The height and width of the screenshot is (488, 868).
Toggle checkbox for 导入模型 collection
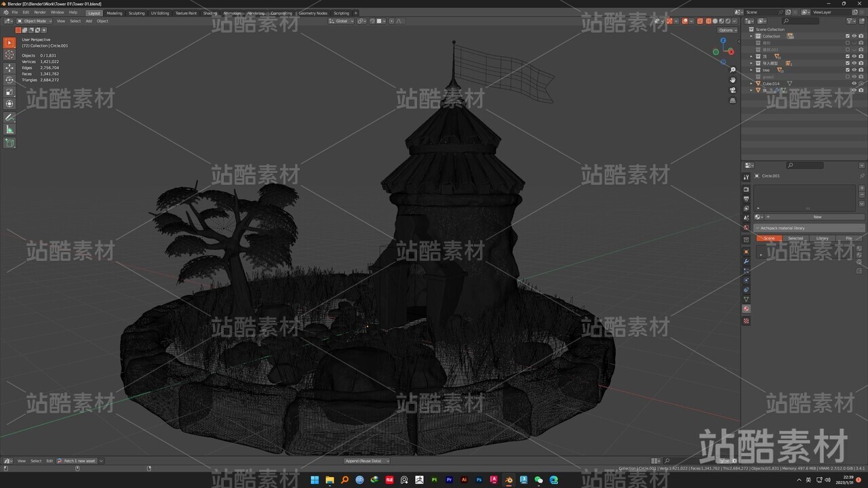[x=847, y=63]
